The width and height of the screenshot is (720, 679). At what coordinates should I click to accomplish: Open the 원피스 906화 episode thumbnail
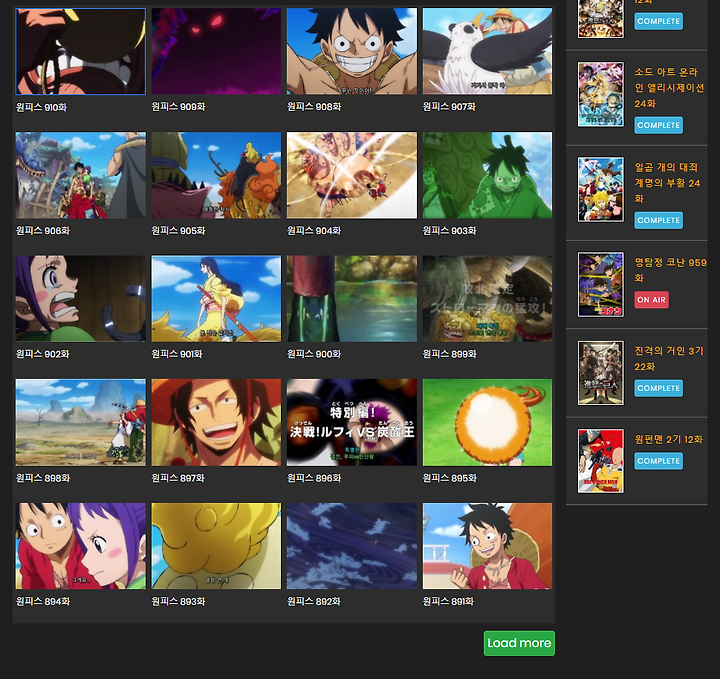point(80,175)
